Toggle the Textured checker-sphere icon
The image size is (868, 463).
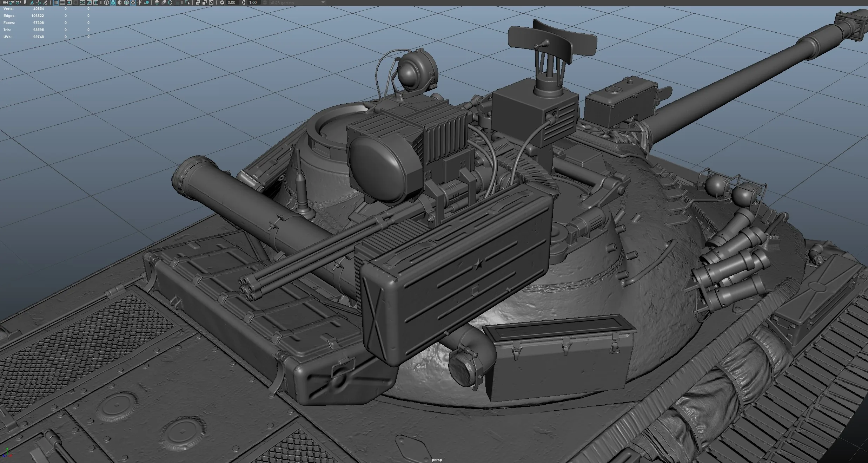(133, 2)
